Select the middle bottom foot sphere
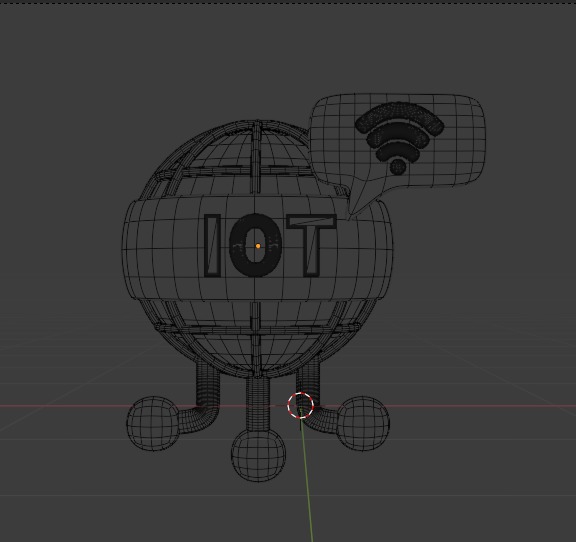This screenshot has width=576, height=542. 258,455
